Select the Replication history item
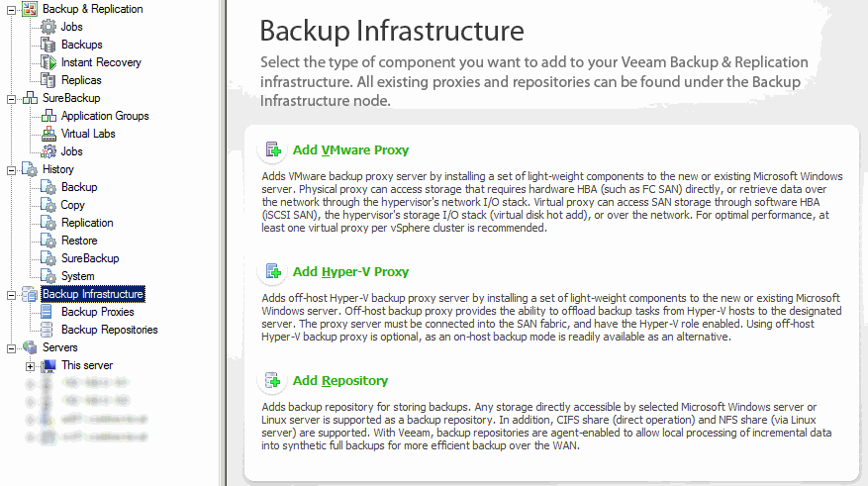This screenshot has height=486, width=868. tap(87, 223)
